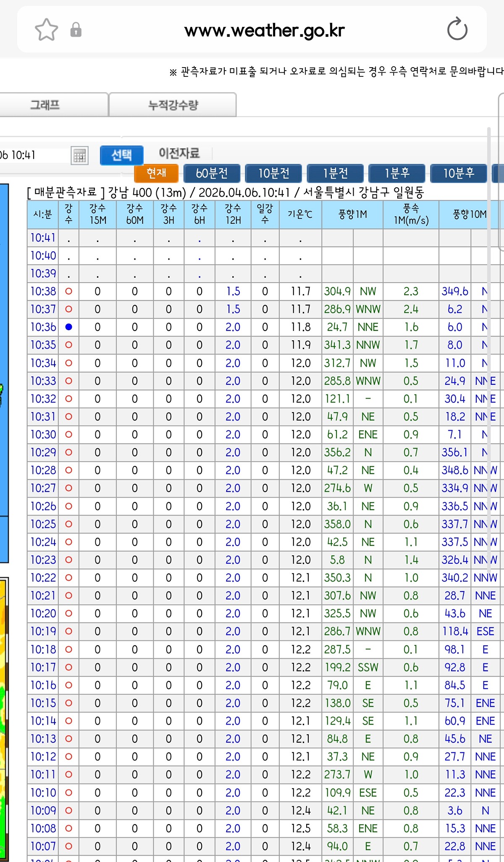Go back with 60분전 button
This screenshot has width=504, height=862.
212,173
